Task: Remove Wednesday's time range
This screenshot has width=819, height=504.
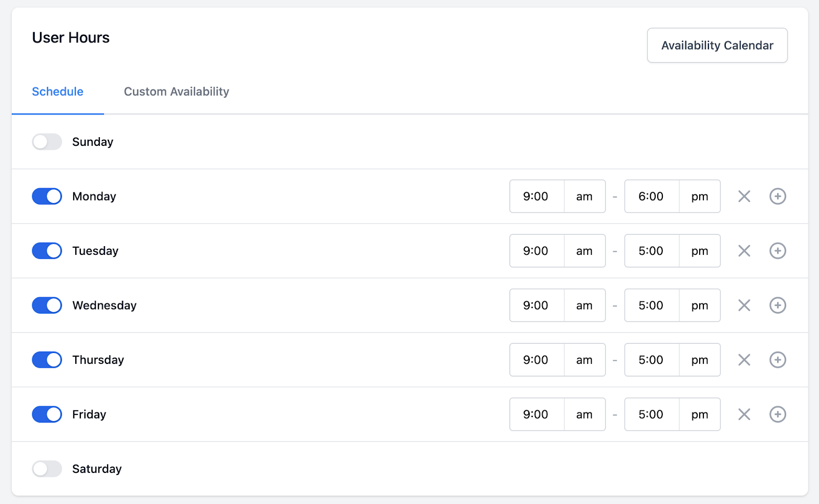Action: coord(744,305)
